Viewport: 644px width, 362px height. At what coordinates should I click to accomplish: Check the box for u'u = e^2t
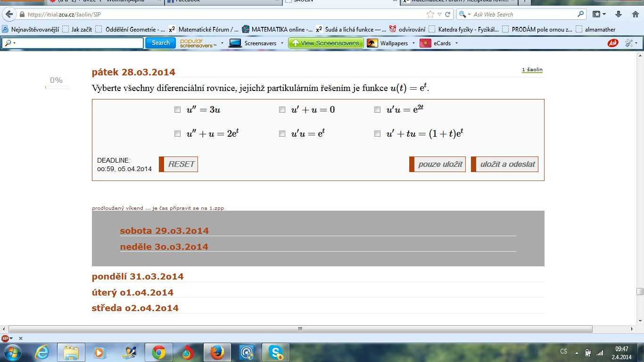click(x=377, y=109)
